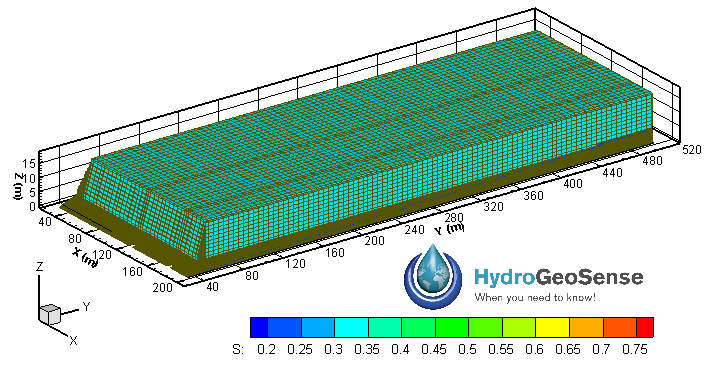706x378 pixels.
Task: Click the gray orientation cube icon
Action: (x=50, y=314)
